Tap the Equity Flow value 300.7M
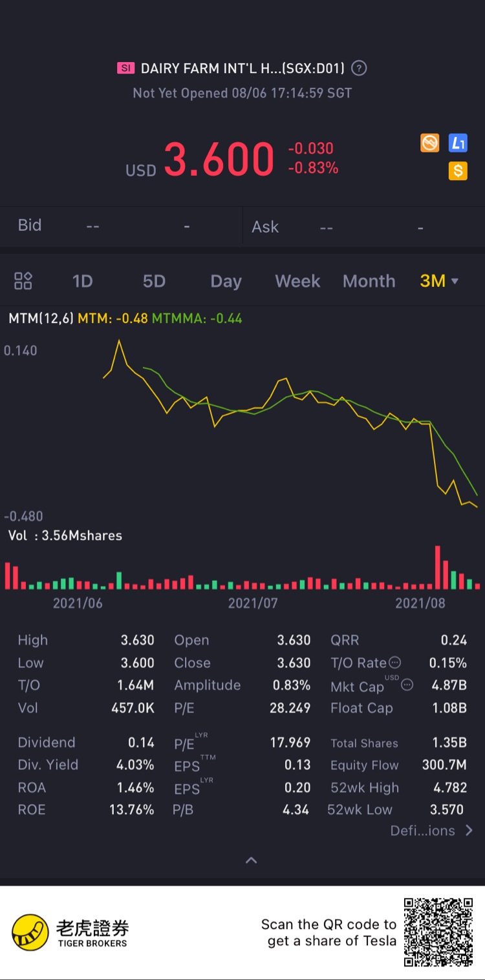Image resolution: width=485 pixels, height=980 pixels. click(444, 765)
